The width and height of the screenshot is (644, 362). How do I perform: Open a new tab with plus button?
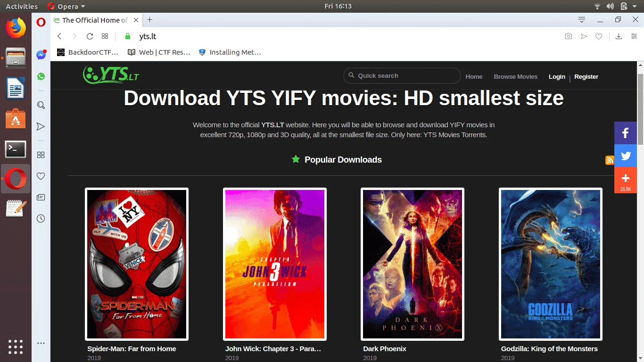tap(150, 20)
